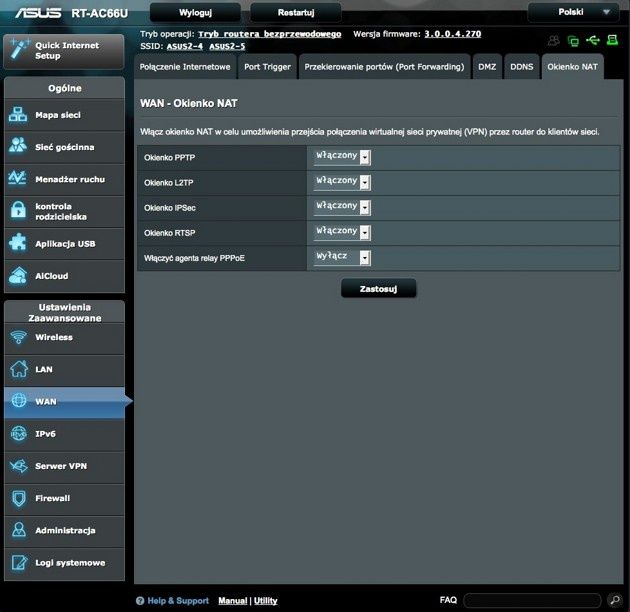Open Logi systemowe page
This screenshot has height=612, width=630.
pyautogui.click(x=64, y=563)
